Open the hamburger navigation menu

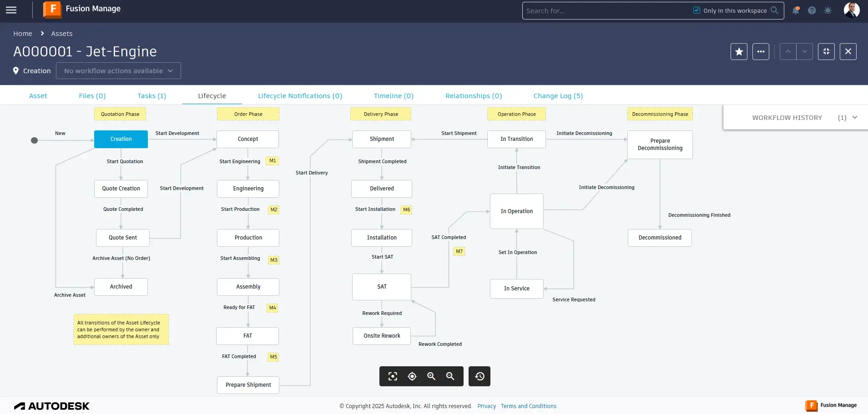point(11,10)
